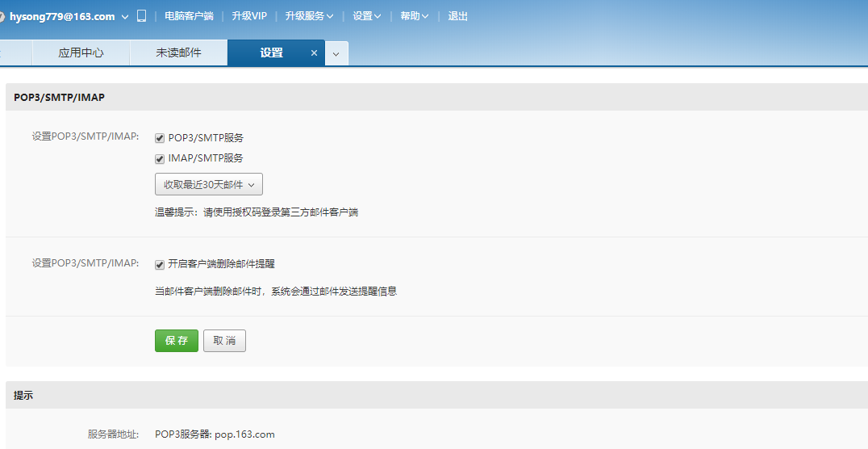
Task: Click 温馨提示 authorization code notice text
Action: [x=257, y=212]
